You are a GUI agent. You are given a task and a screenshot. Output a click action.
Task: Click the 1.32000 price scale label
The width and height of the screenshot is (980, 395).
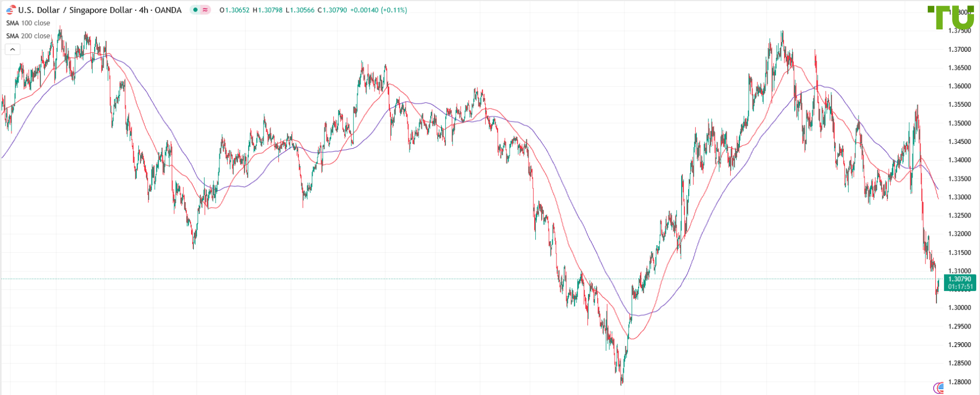point(959,234)
